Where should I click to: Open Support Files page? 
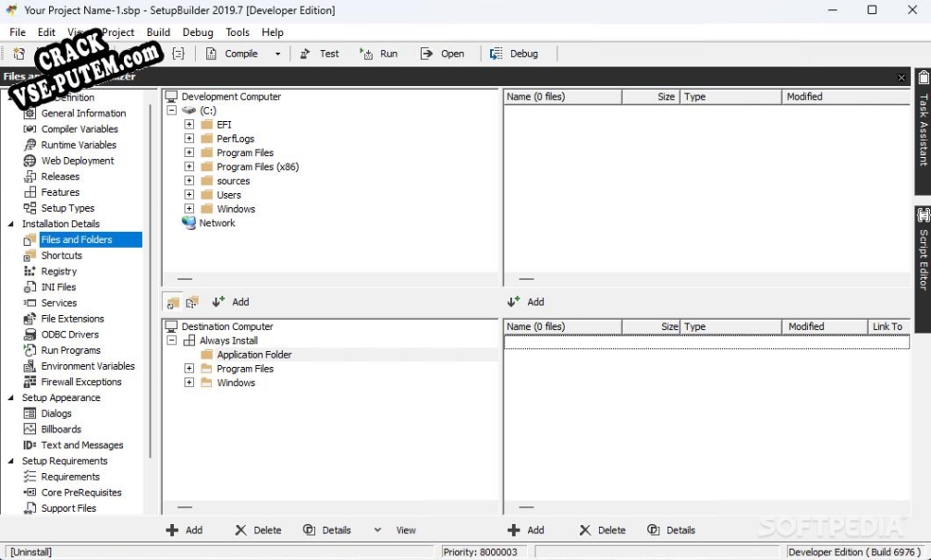(x=68, y=508)
